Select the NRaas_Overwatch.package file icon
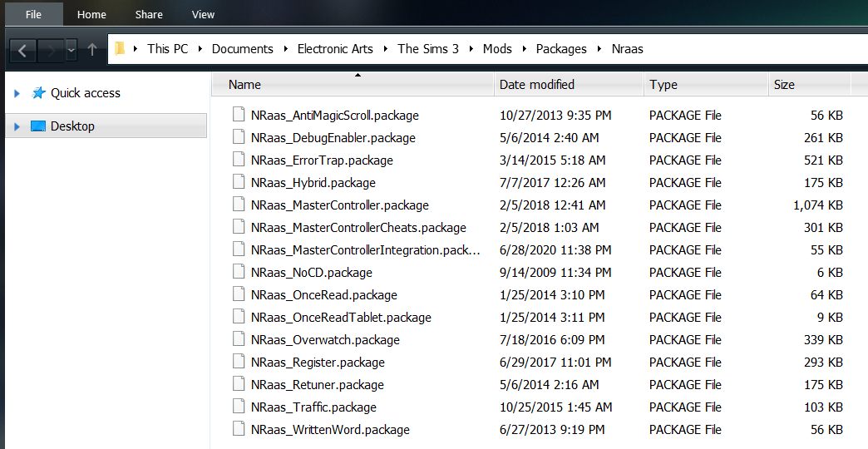Screen dimensions: 868x449 pos(239,338)
